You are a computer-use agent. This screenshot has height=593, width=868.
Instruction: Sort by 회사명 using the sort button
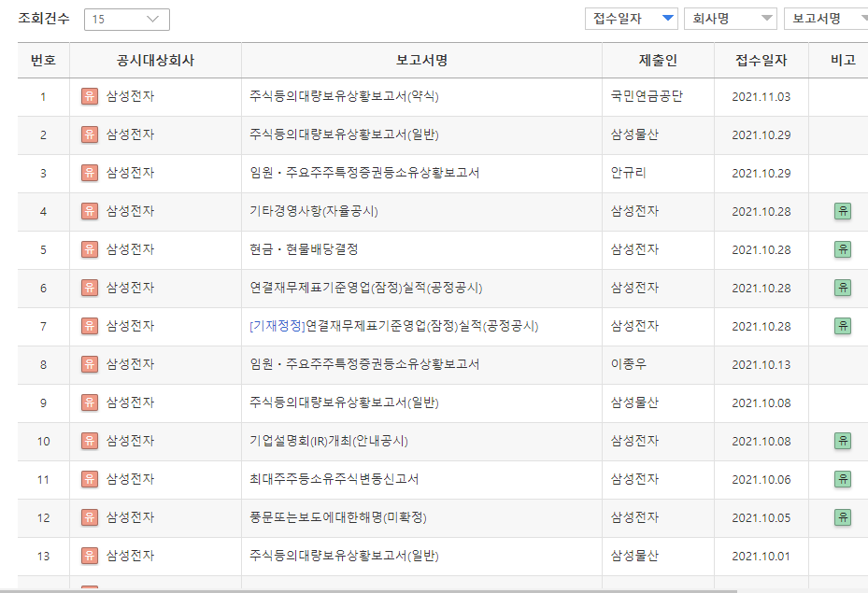click(x=730, y=19)
